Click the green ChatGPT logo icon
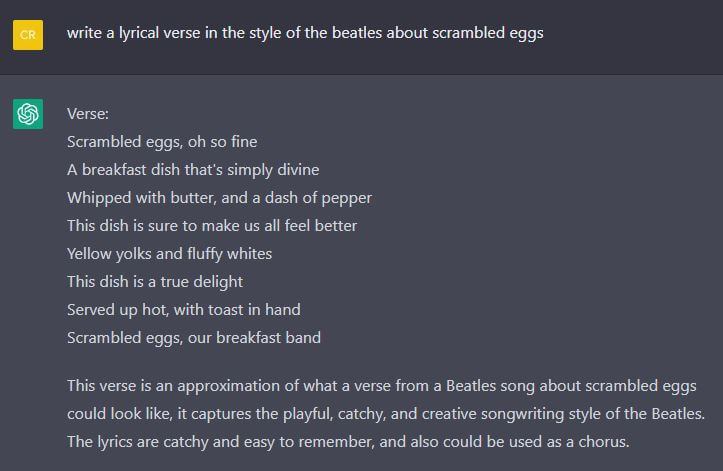 (28, 114)
